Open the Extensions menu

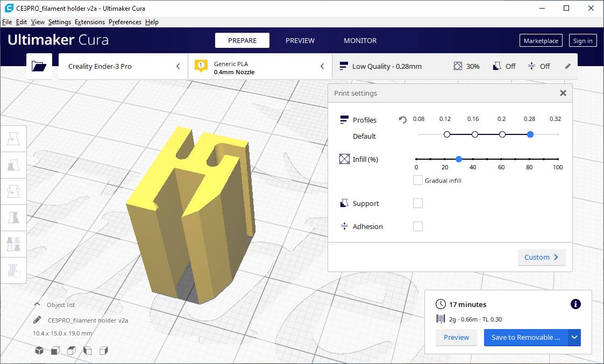point(90,22)
